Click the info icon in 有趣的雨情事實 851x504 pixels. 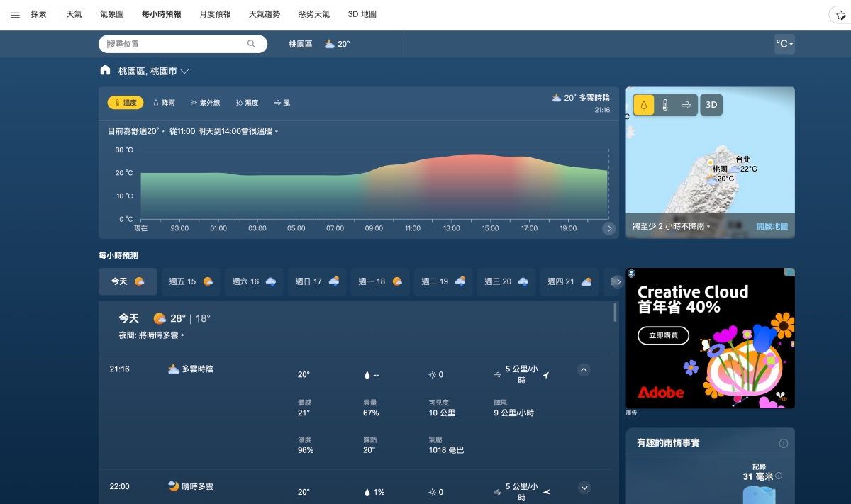tap(784, 443)
